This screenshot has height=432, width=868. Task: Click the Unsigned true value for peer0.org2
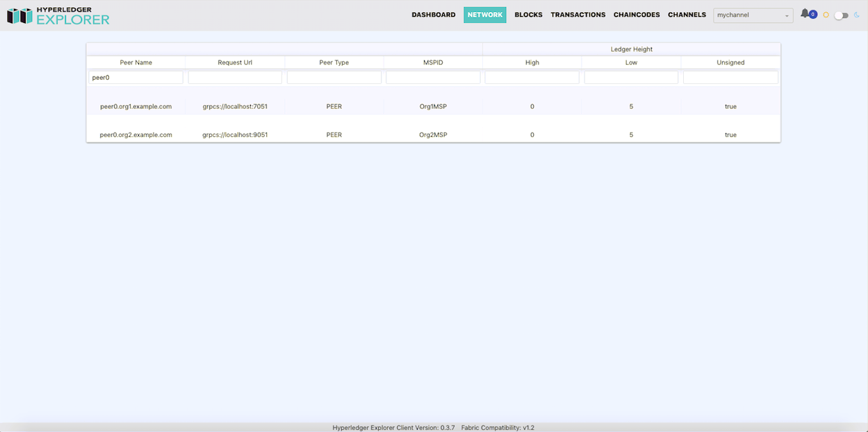[730, 135]
